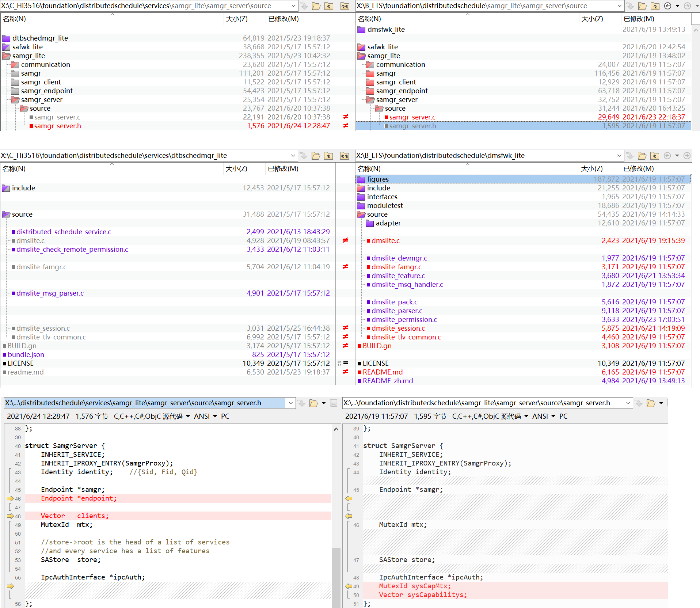The image size is (700, 608).
Task: Click not-equal marker on dmslite.c row
Action: 345,240
